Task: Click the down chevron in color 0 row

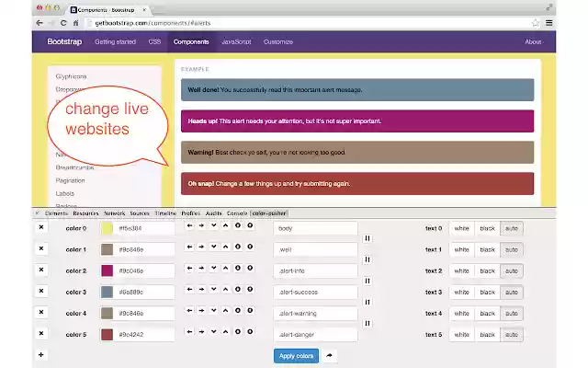Action: (x=214, y=225)
